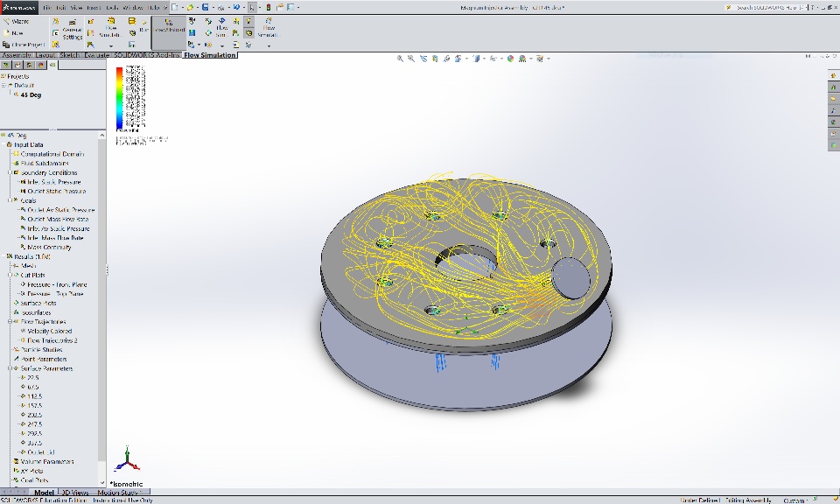Select Fluid Subdomains item
840x504 pixels.
45,164
